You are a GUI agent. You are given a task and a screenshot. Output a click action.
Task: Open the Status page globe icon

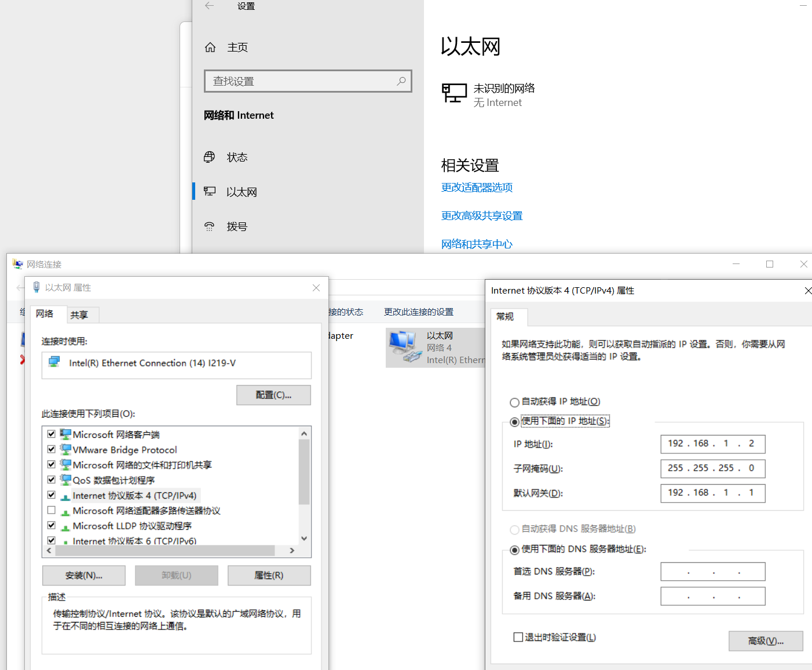click(210, 157)
